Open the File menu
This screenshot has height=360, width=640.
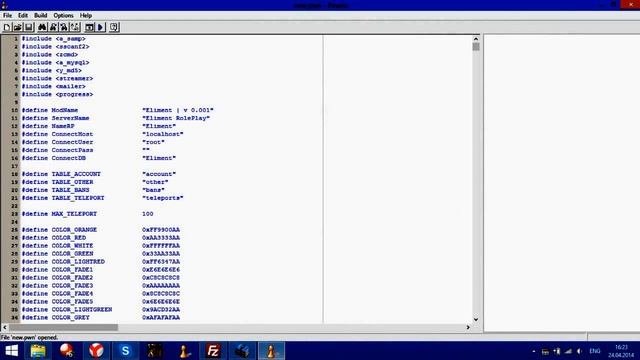pos(7,16)
